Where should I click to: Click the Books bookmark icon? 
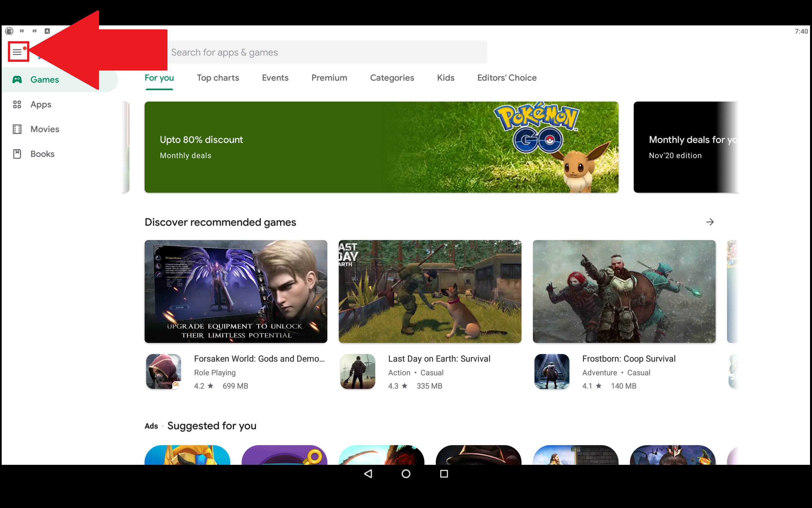(17, 154)
